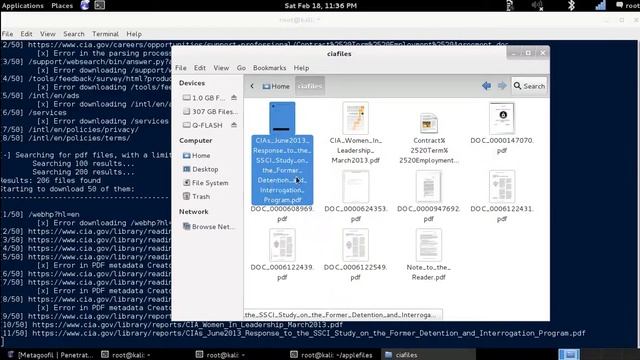This screenshot has height=360, width=640.
Task: Open the Applications menu in top panel
Action: (x=22, y=5)
